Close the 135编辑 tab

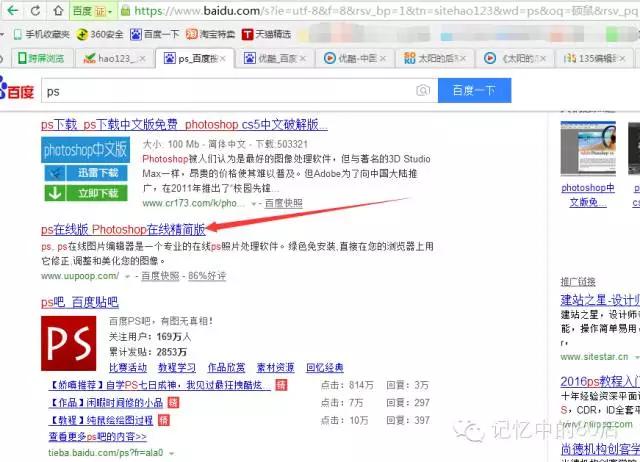pyautogui.click(x=622, y=59)
